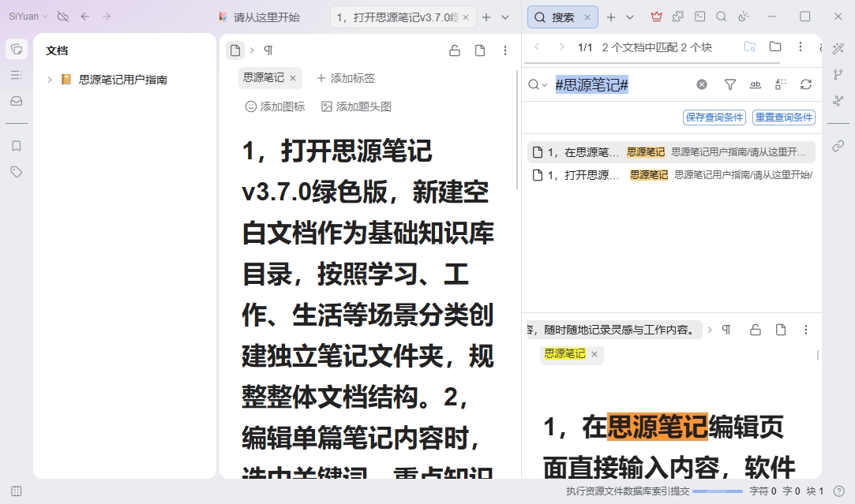Image resolution: width=855 pixels, height=504 pixels.
Task: Open the left pane tab list dropdown
Action: (505, 17)
